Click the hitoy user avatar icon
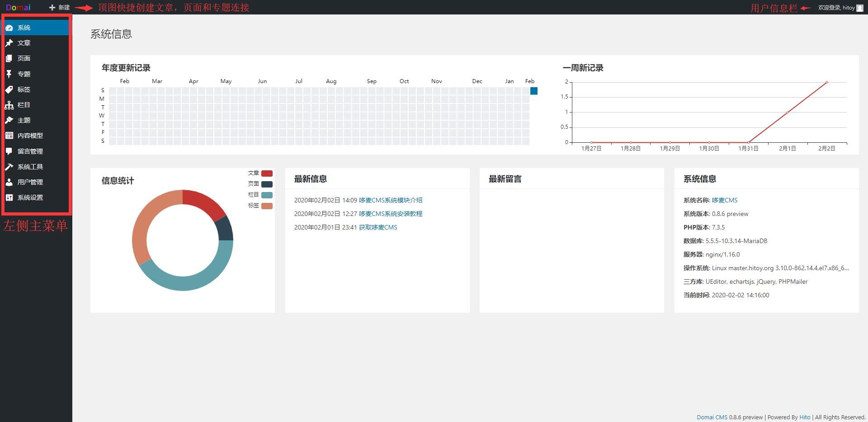Viewport: 868px width, 422px height. click(860, 8)
